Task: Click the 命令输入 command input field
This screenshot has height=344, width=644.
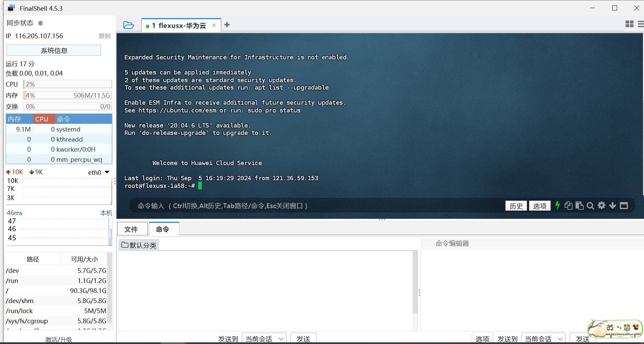Action: click(315, 206)
